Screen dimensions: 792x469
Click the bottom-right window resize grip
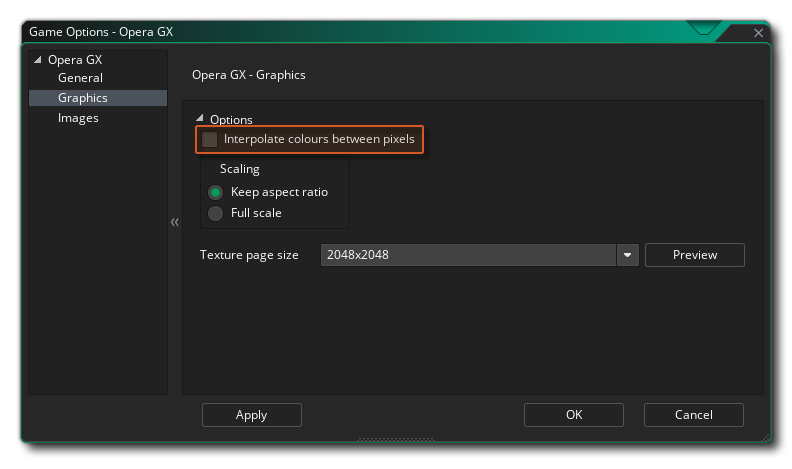point(765,436)
